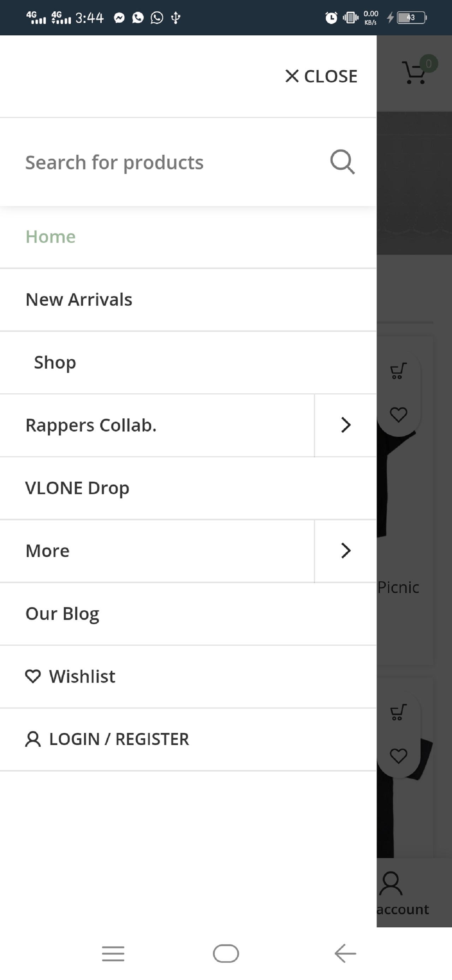Open the Our Blog link
Viewport: 452px width, 980px height.
63,613
